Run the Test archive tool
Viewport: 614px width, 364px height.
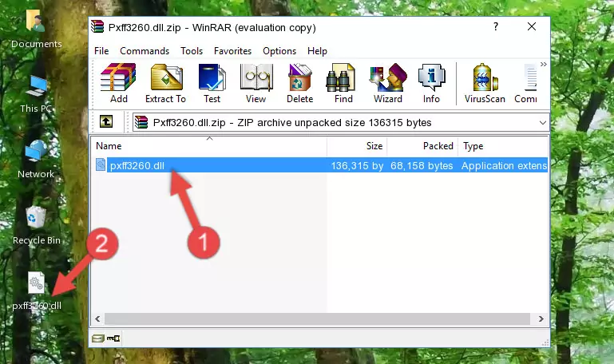pos(212,83)
